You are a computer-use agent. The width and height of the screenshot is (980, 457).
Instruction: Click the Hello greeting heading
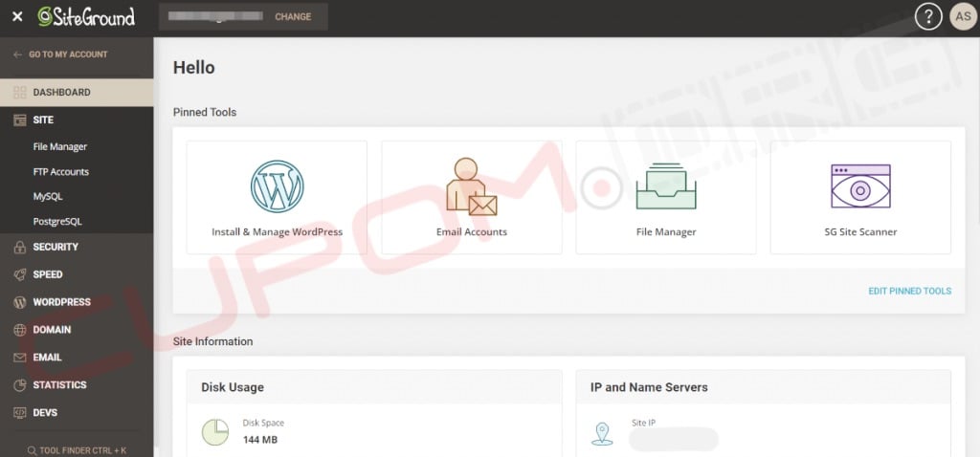click(x=193, y=68)
